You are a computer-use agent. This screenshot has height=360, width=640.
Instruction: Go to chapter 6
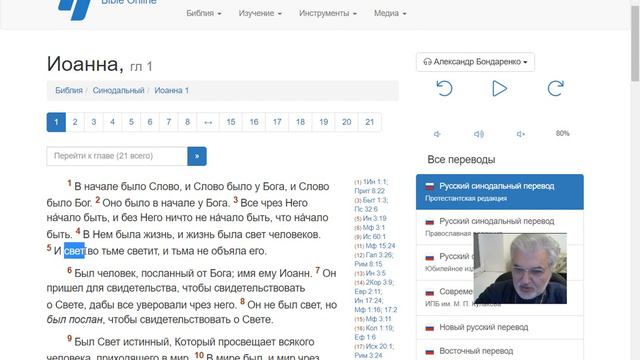150,122
